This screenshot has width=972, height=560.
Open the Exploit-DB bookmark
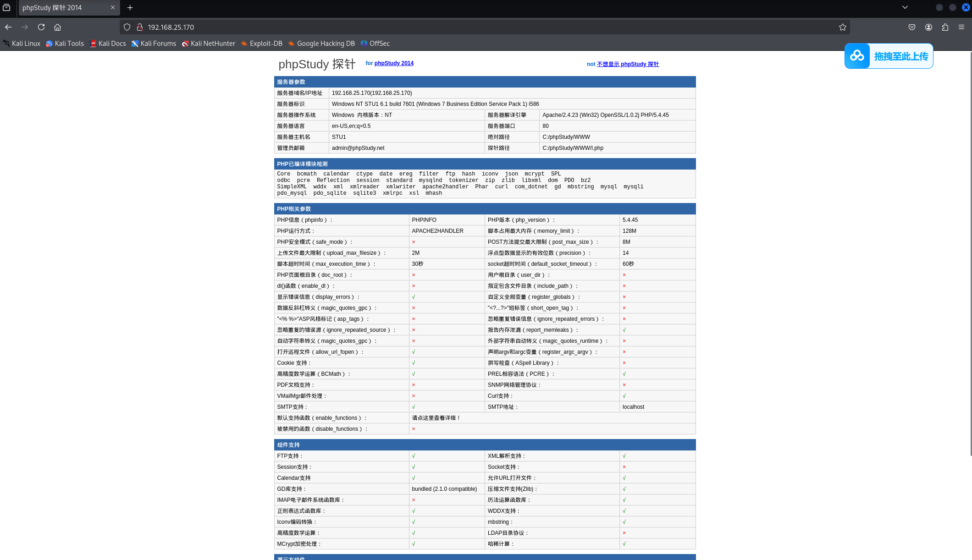pyautogui.click(x=262, y=44)
